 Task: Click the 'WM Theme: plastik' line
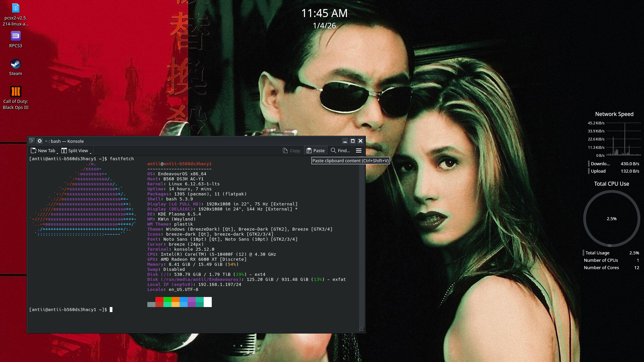click(170, 224)
